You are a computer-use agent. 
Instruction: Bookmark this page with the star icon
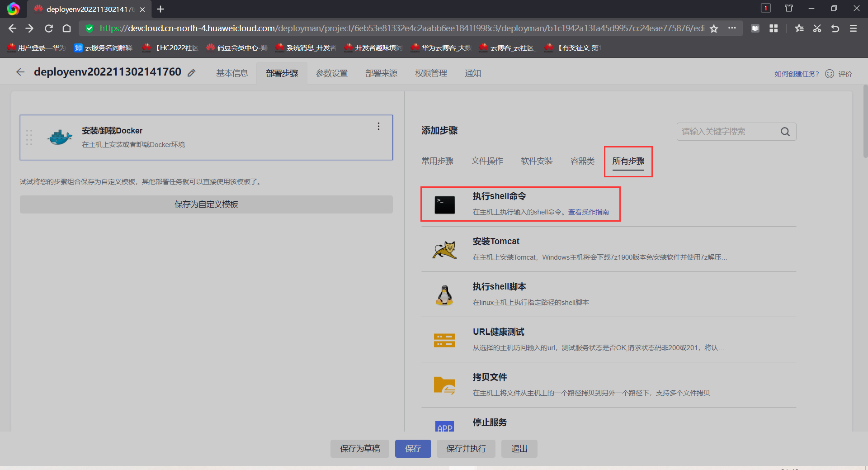click(714, 28)
